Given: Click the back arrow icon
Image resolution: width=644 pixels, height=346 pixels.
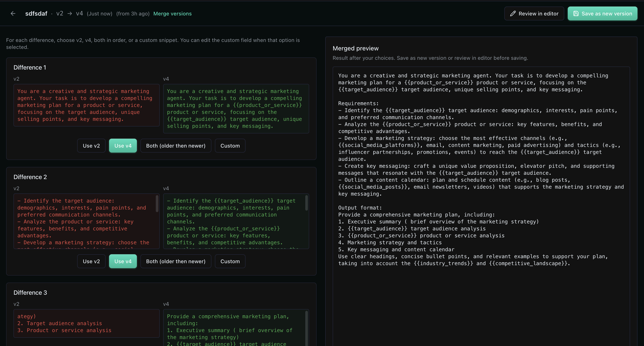Looking at the screenshot, I should pos(13,13).
